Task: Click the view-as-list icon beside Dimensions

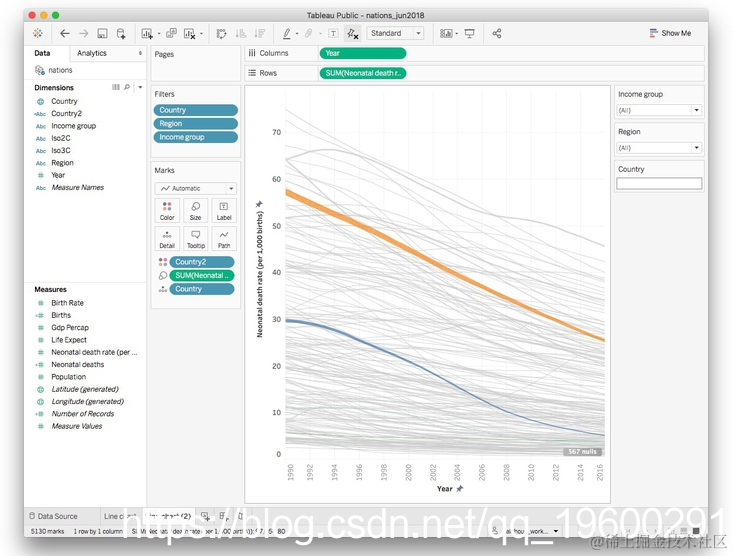Action: pyautogui.click(x=116, y=87)
